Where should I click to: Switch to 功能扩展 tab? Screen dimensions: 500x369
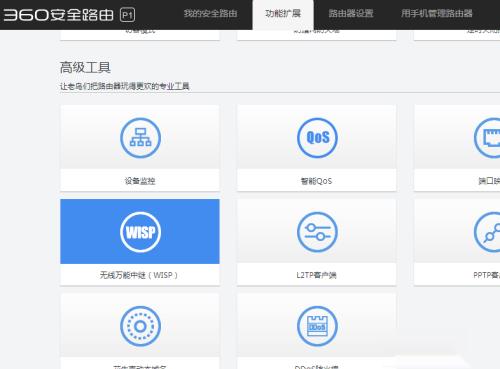coord(283,14)
